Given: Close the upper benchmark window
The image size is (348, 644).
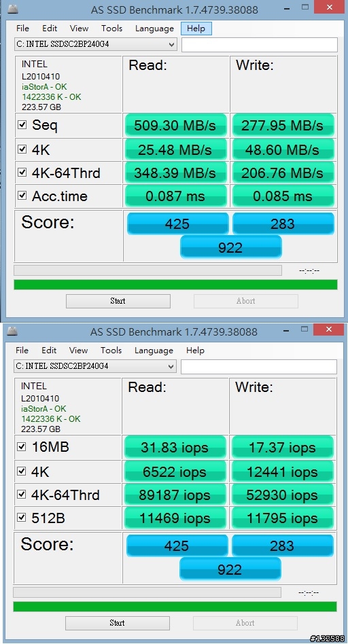Looking at the screenshot, I should [x=329, y=7].
